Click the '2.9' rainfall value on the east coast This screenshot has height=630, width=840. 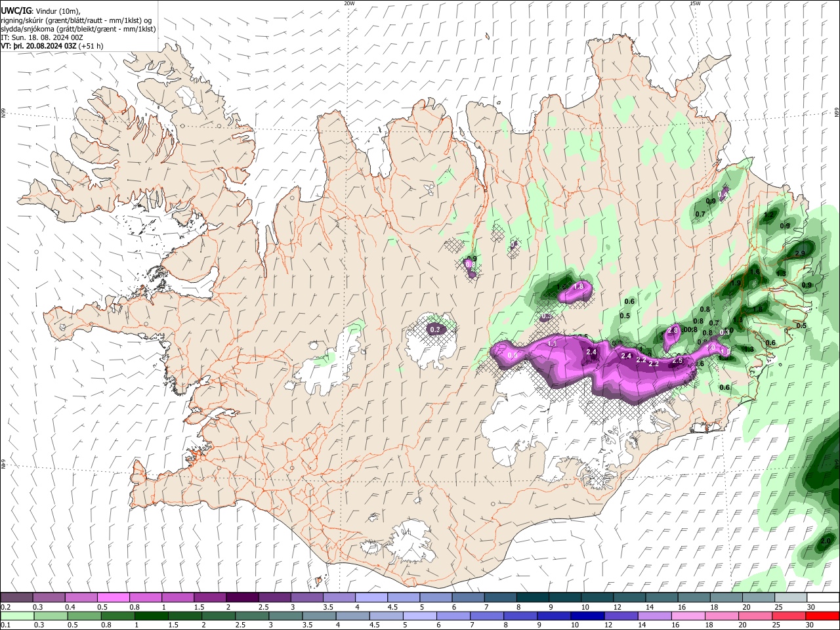coord(800,253)
